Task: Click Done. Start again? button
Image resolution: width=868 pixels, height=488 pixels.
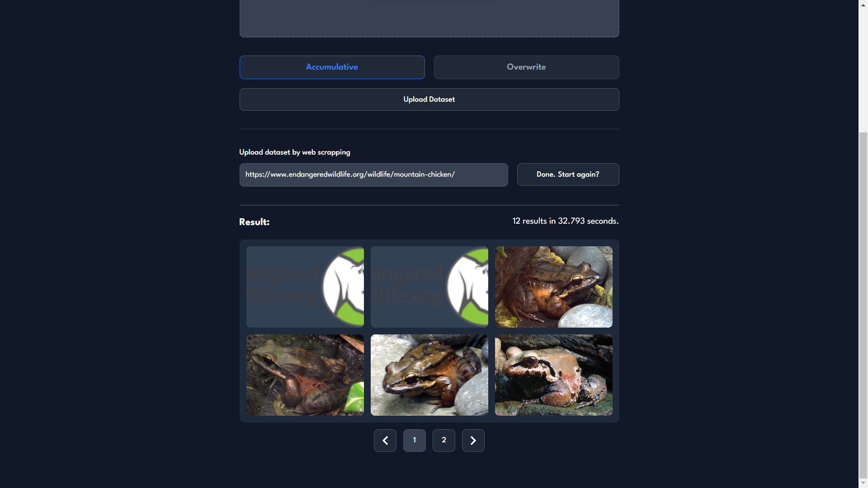Action: [568, 174]
